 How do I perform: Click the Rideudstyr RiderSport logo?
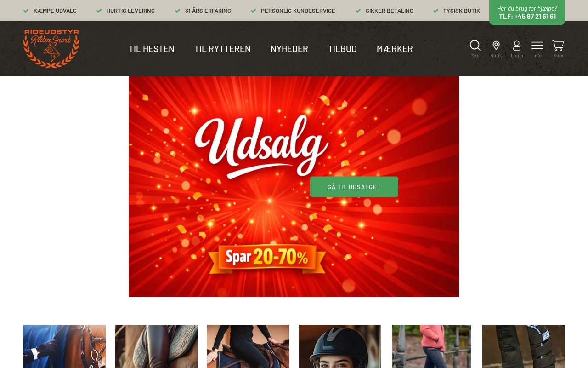[x=51, y=49]
